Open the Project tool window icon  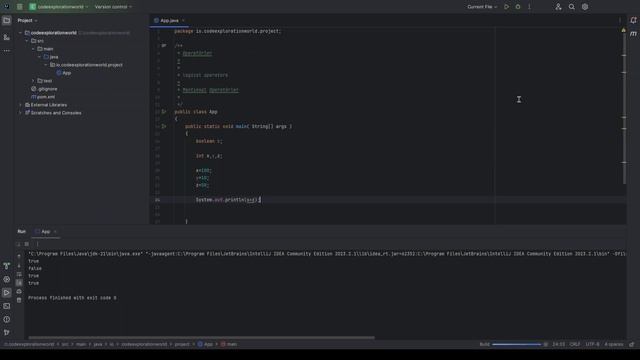7,20
